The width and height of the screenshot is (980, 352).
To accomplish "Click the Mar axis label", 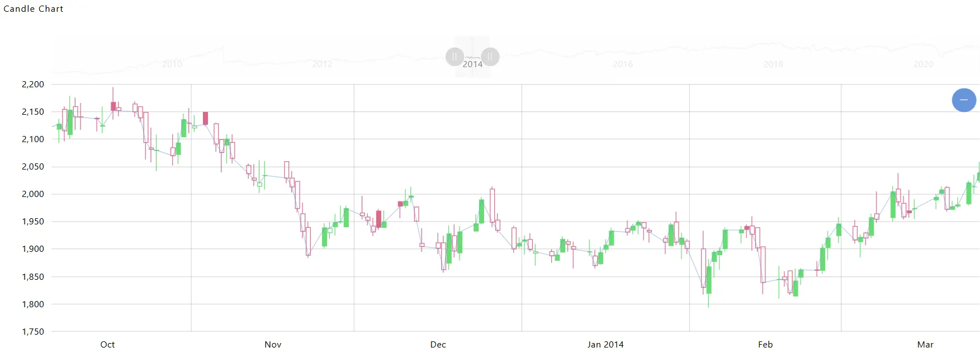I will (925, 345).
